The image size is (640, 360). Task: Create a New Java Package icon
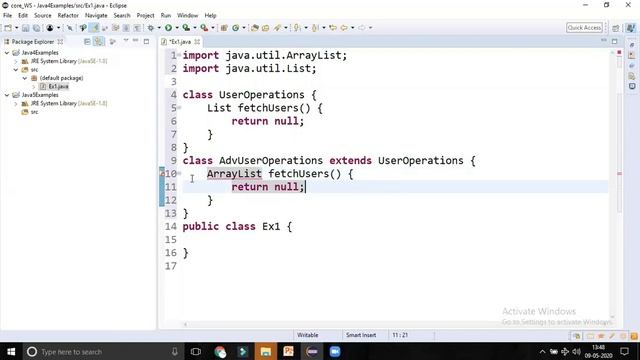point(224,28)
